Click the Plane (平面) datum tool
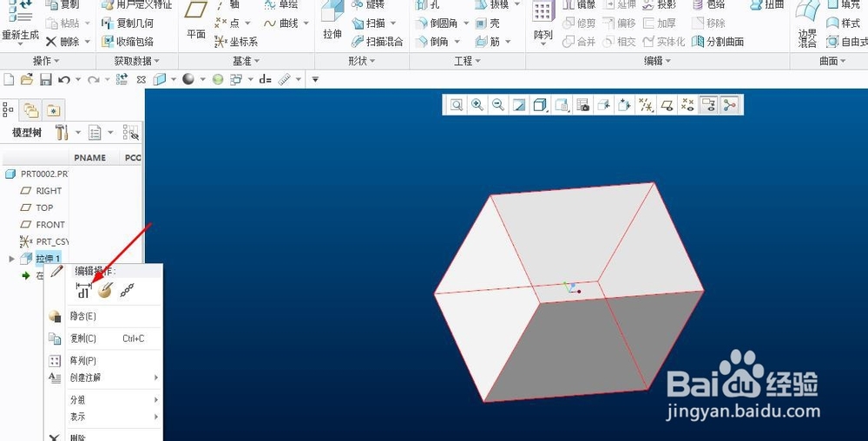Viewport: 868px width, 441px height. [x=196, y=21]
